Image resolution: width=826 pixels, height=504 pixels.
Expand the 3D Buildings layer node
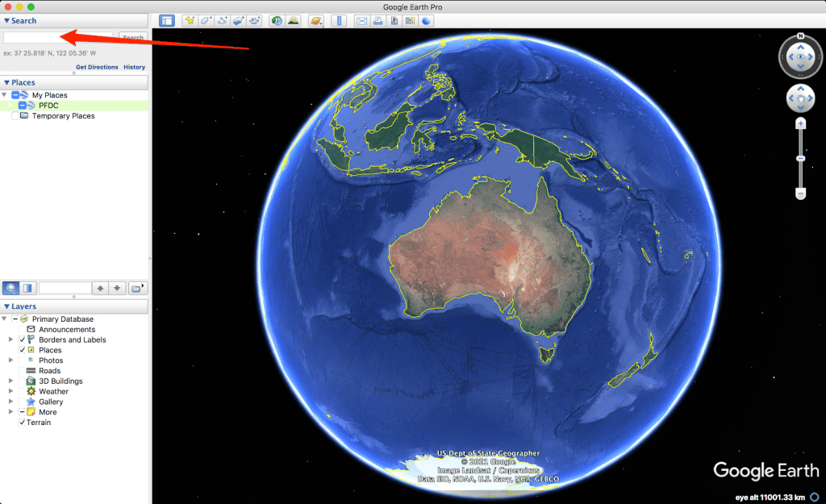coord(10,381)
